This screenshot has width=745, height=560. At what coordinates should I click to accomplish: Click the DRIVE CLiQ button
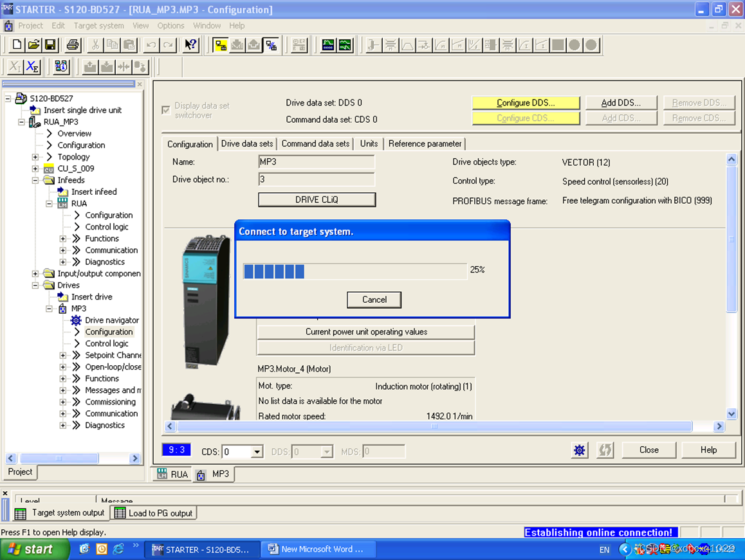[317, 199]
